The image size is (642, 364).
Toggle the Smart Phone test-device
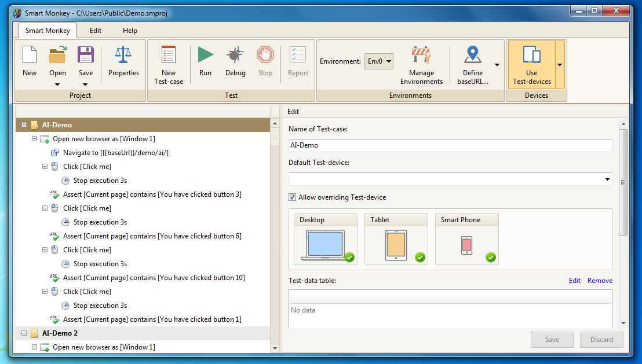(x=466, y=239)
